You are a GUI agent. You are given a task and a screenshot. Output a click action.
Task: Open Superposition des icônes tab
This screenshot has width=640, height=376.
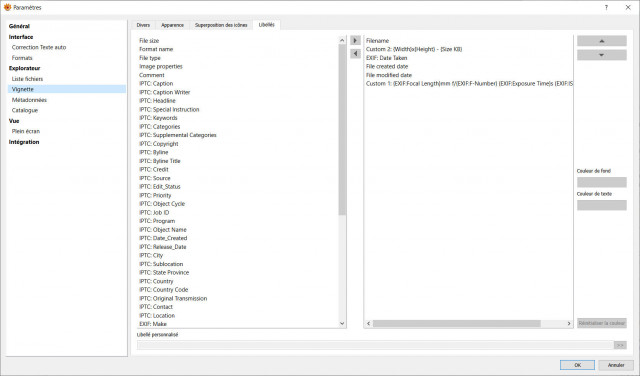(x=221, y=25)
